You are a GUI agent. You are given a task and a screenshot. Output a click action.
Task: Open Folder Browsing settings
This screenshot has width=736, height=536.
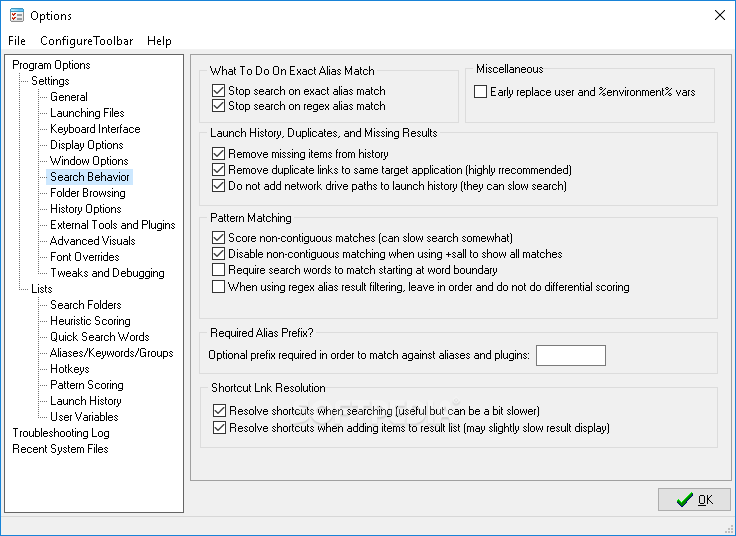pyautogui.click(x=88, y=192)
